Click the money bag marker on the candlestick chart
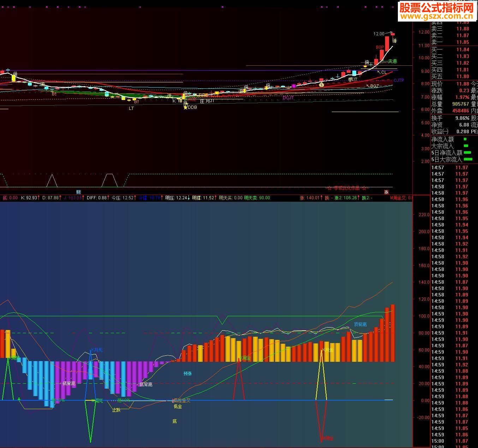Image resolution: width=478 pixels, height=448 pixels. [321, 85]
